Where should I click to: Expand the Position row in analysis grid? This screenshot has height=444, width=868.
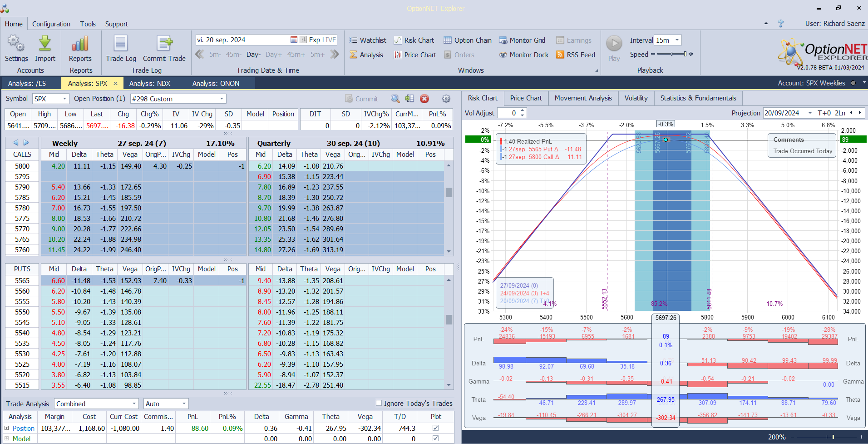(x=7, y=428)
